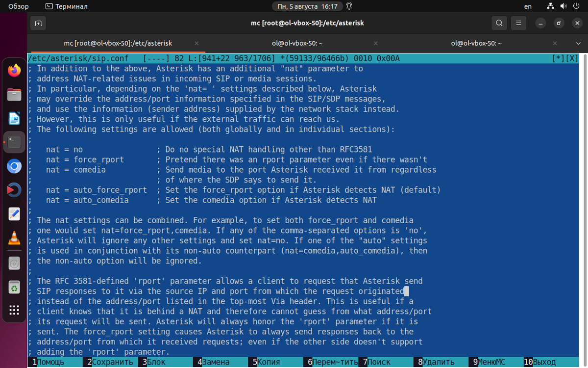Open the Обзор activities overview
Screen dimensions: 588x368
tap(19, 6)
